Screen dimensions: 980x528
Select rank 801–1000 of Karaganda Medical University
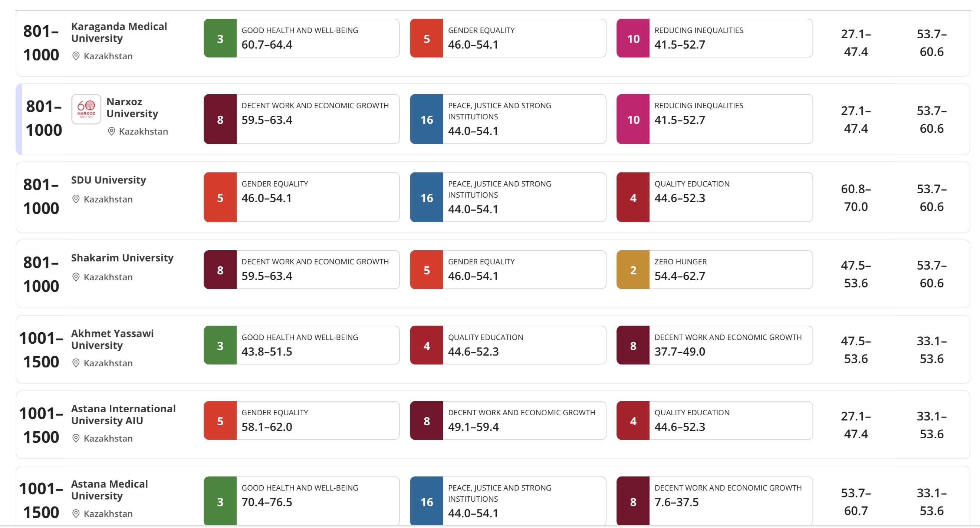pyautogui.click(x=41, y=43)
